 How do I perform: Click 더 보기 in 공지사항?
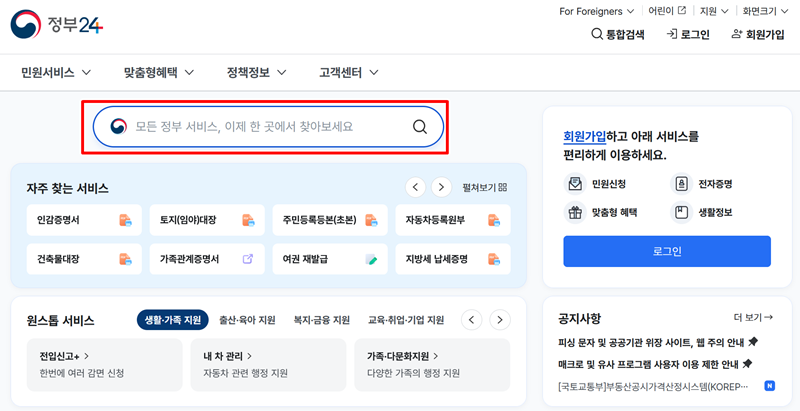click(754, 318)
